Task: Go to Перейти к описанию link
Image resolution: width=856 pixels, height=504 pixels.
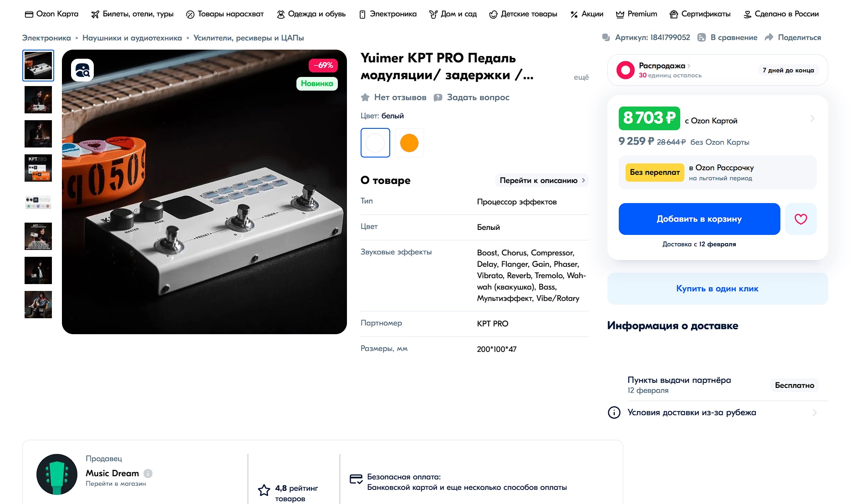Action: tap(542, 180)
